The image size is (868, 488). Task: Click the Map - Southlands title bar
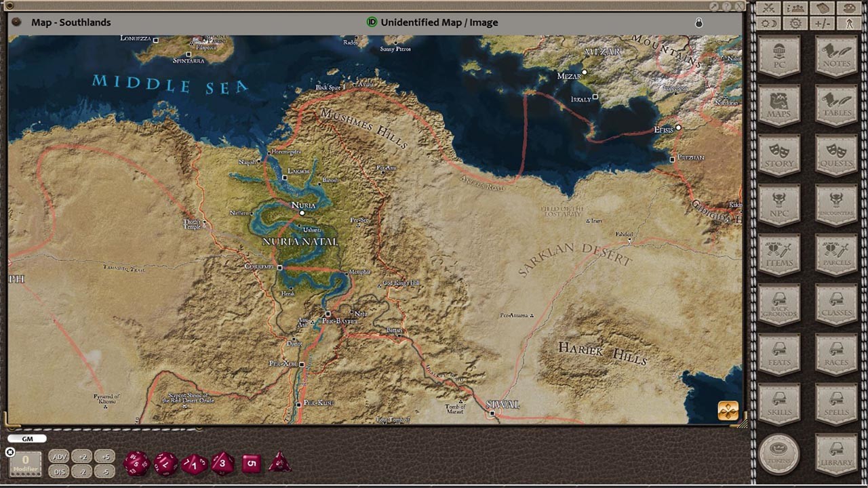[x=70, y=22]
